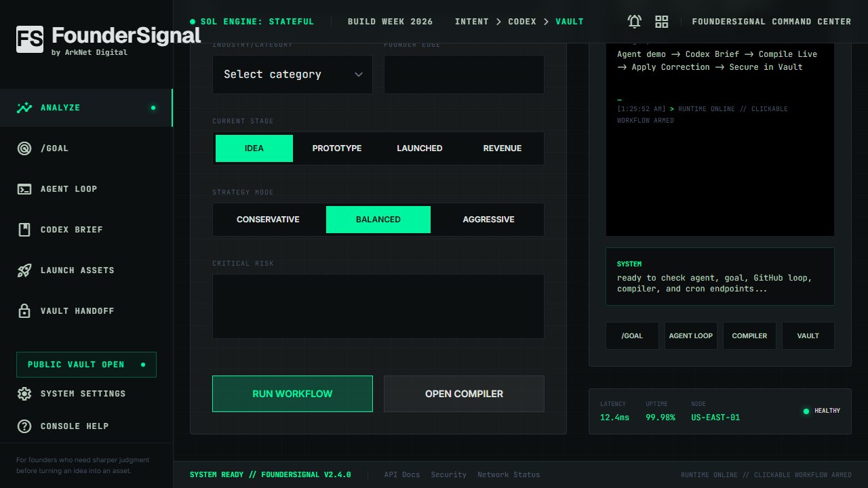Open the Launch Assets sidebar item

86,270
